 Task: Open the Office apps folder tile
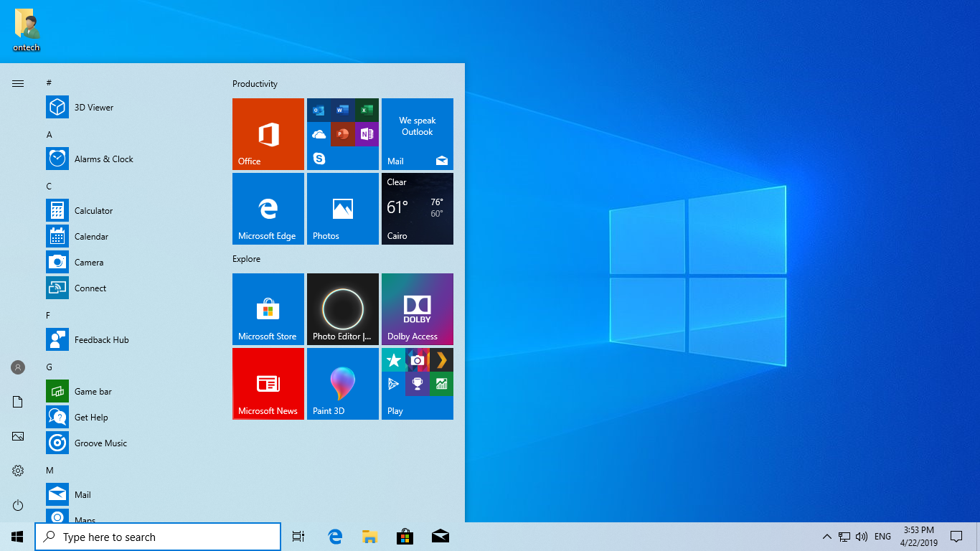pos(343,134)
